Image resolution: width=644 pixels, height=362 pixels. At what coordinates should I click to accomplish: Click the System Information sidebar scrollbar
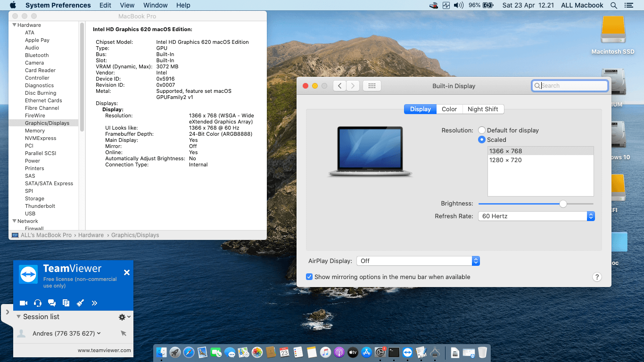click(x=82, y=77)
